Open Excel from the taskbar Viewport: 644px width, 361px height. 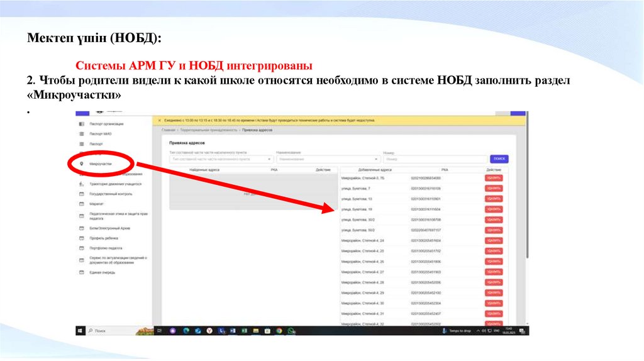pos(245,331)
